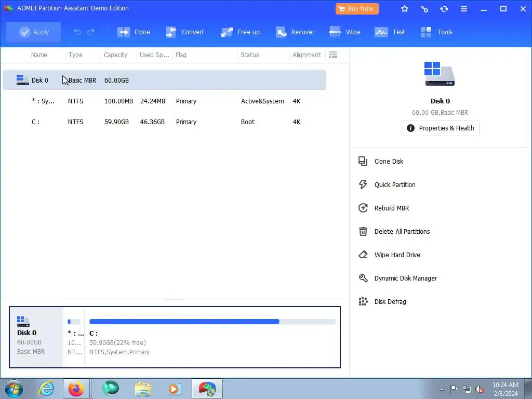This screenshot has width=532, height=399.
Task: Click the AOMEI Partition Assistant taskbar icon
Action: tap(207, 389)
